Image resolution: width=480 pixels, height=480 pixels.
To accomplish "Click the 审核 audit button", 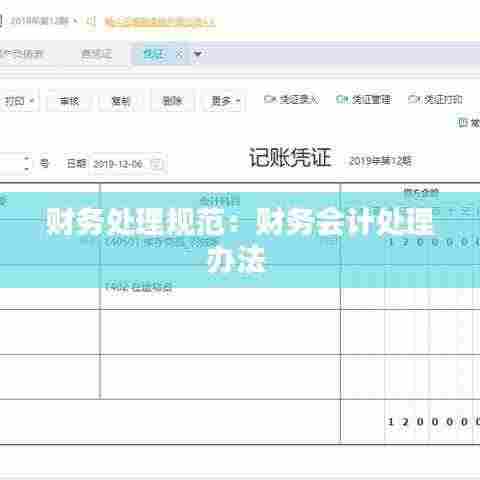I will click(69, 100).
